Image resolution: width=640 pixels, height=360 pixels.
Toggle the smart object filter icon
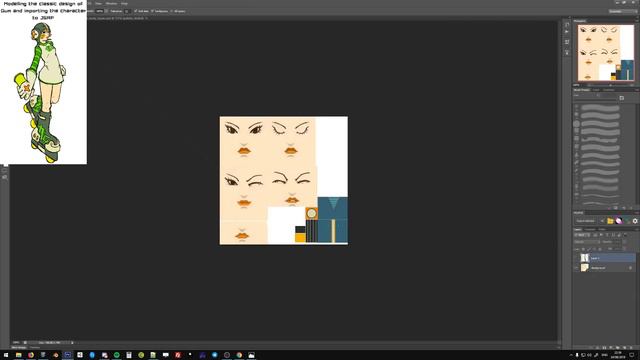coord(619,235)
